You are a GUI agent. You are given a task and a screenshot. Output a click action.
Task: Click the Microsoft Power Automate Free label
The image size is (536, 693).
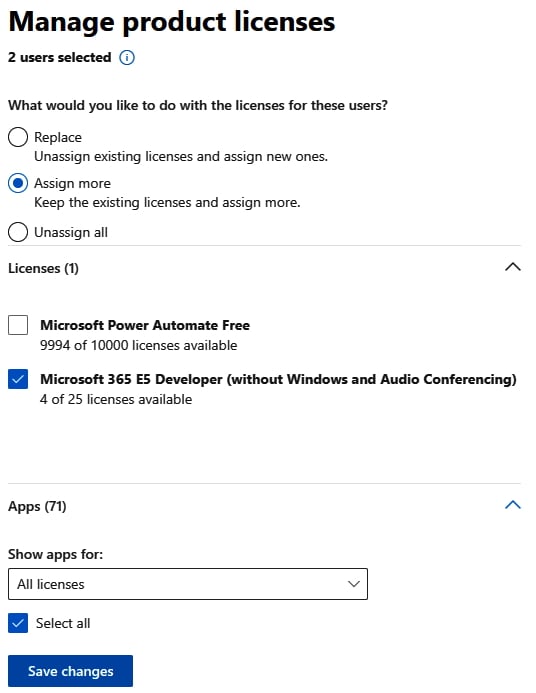point(145,325)
